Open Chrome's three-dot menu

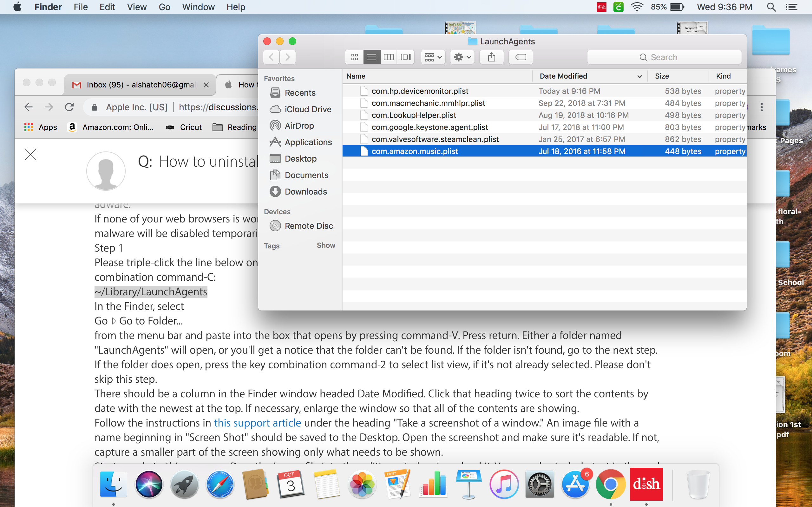pyautogui.click(x=762, y=107)
